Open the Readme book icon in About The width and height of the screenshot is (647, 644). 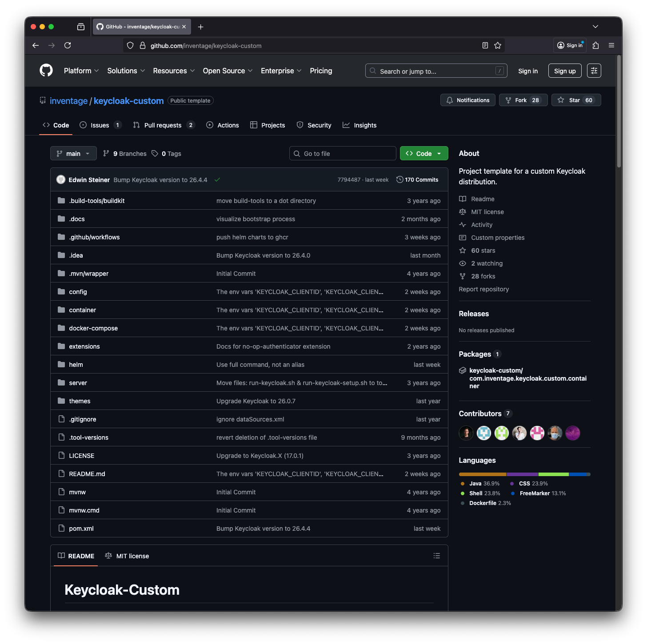point(463,199)
